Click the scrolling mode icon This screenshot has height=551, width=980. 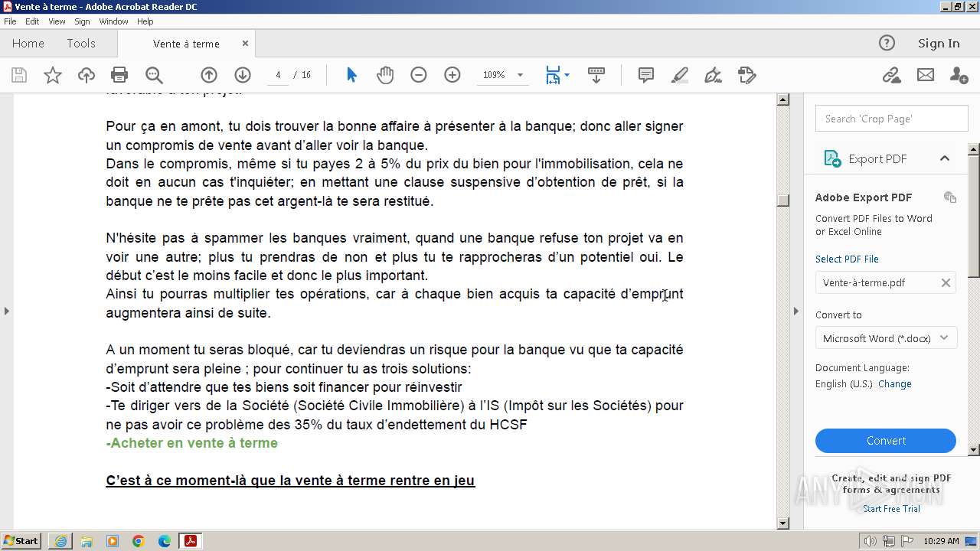(596, 75)
